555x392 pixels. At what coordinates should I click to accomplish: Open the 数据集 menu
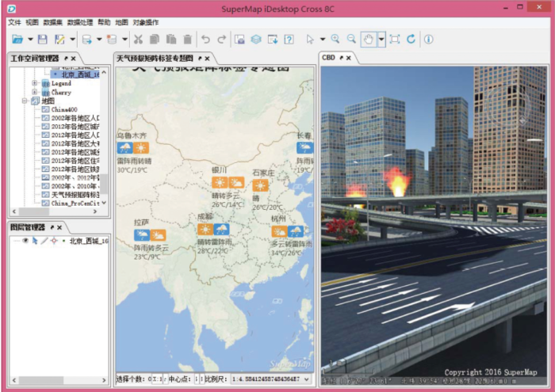tap(53, 22)
